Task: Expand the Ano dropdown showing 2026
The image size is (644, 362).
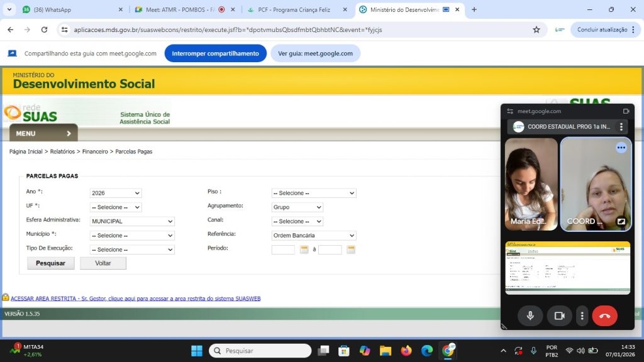Action: (x=116, y=194)
